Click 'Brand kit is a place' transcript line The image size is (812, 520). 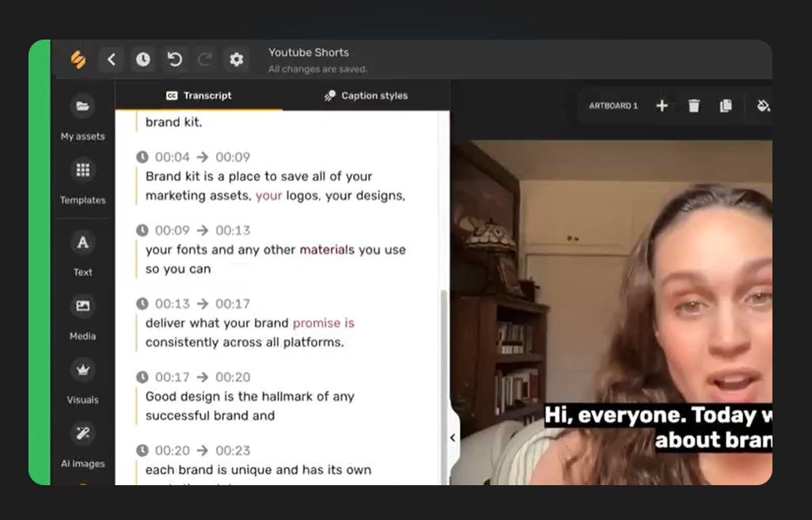pos(259,176)
